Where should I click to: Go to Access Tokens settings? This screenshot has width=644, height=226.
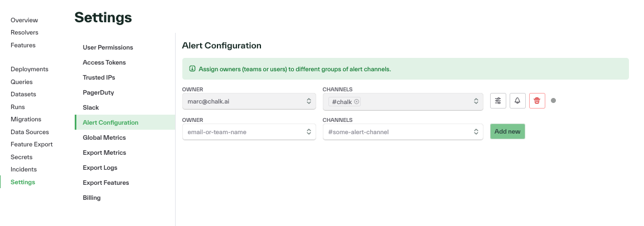104,62
